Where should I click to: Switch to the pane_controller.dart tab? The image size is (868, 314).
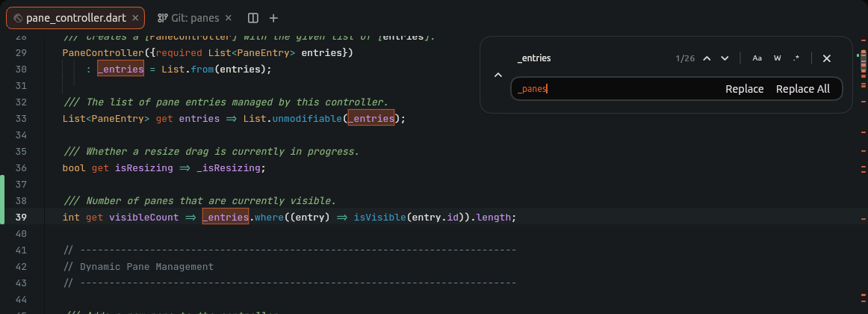point(75,18)
